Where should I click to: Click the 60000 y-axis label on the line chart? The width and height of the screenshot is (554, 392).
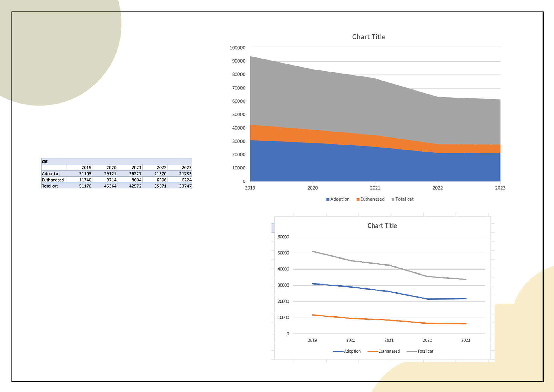[283, 237]
